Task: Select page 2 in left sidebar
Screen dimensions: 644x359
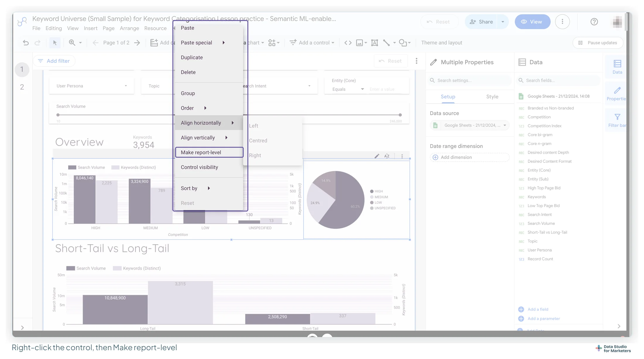Action: (x=22, y=87)
